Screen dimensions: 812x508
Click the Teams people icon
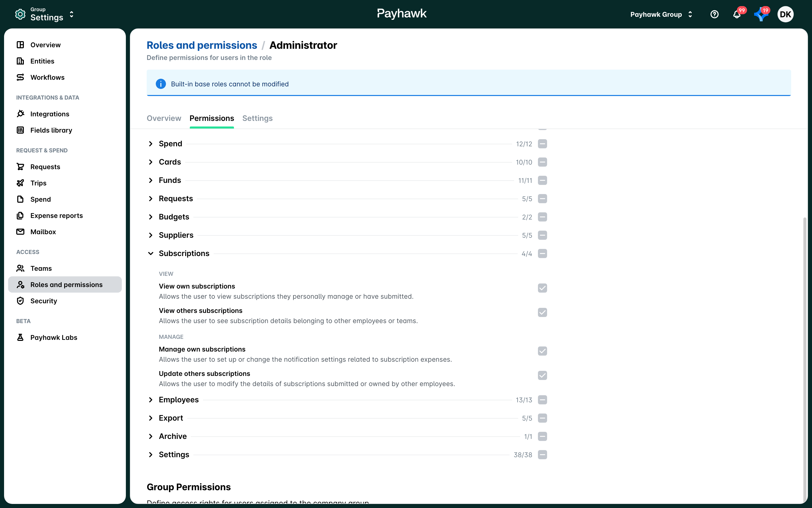21,268
